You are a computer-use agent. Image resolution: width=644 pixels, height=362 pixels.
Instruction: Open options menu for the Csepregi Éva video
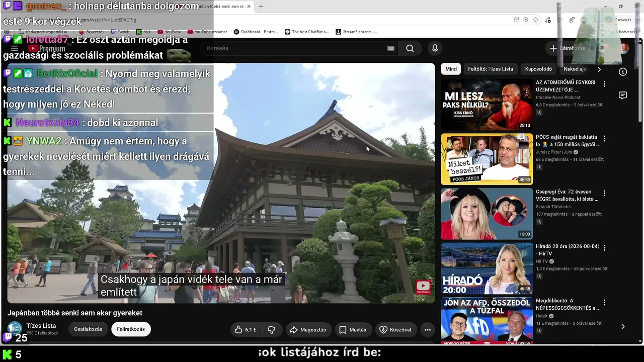604,193
